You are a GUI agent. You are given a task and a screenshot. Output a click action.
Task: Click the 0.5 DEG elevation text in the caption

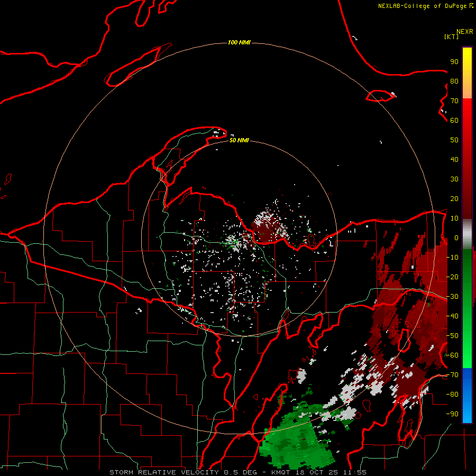pyautogui.click(x=241, y=472)
